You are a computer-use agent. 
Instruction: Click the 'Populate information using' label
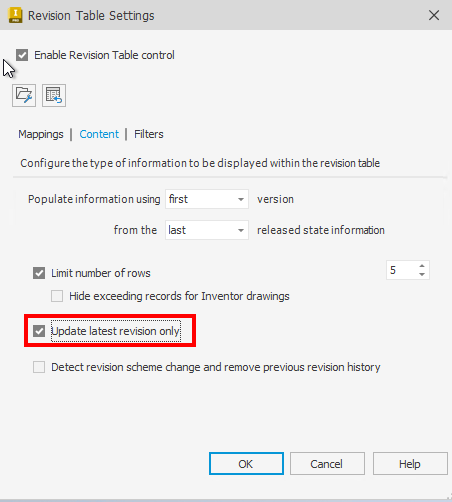[94, 199]
